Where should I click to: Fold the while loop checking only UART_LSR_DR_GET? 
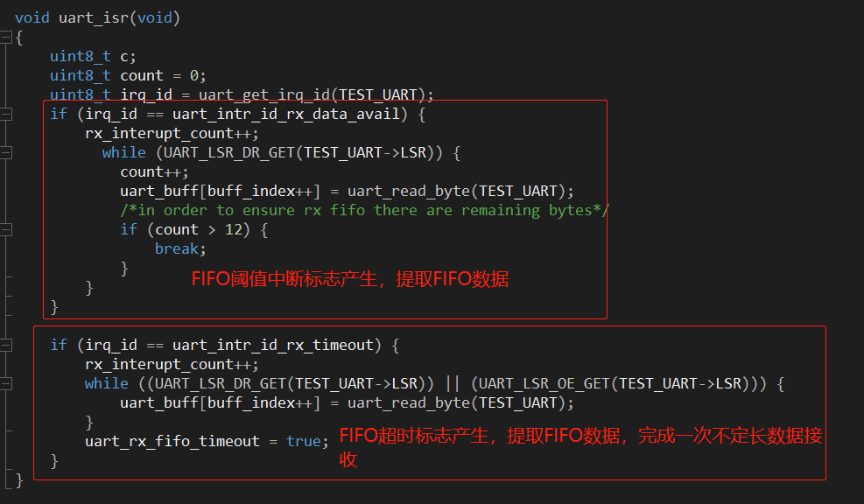[x=6, y=153]
